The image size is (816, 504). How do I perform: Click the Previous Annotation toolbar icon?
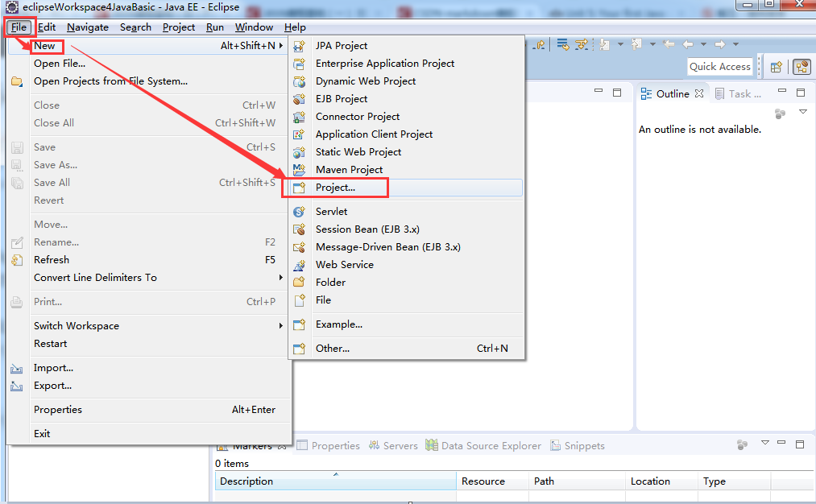point(636,45)
